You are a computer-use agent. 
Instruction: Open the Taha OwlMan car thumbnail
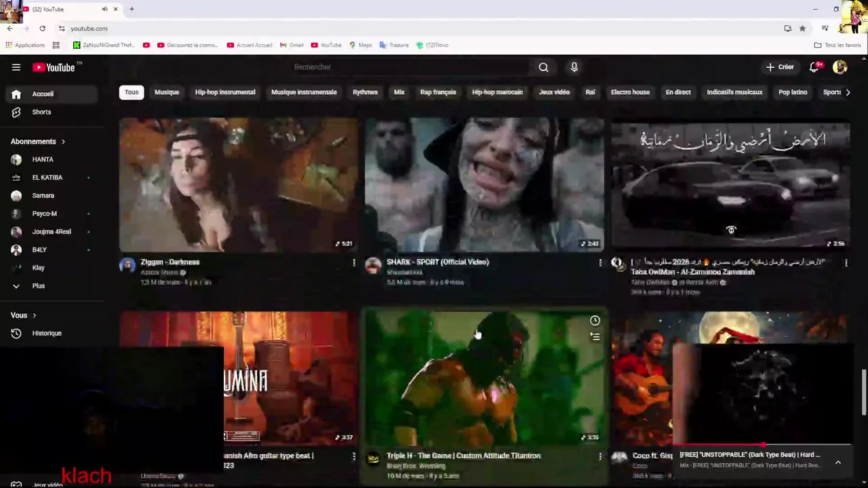[730, 184]
